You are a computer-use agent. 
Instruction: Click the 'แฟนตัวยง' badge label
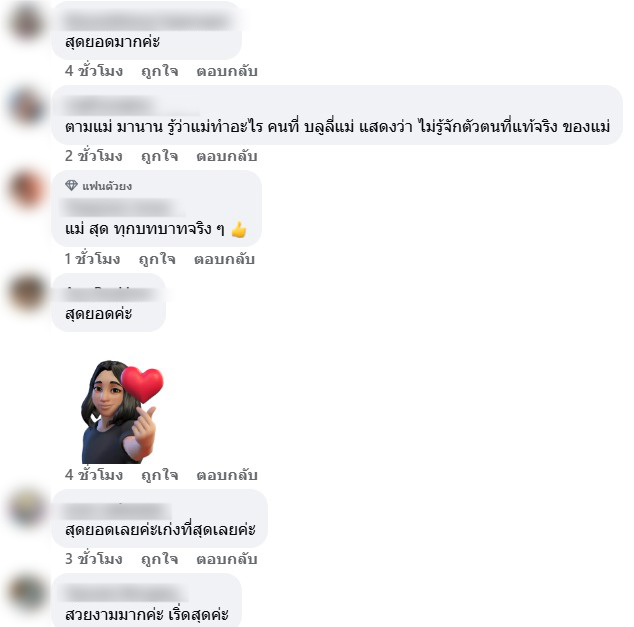(x=107, y=186)
